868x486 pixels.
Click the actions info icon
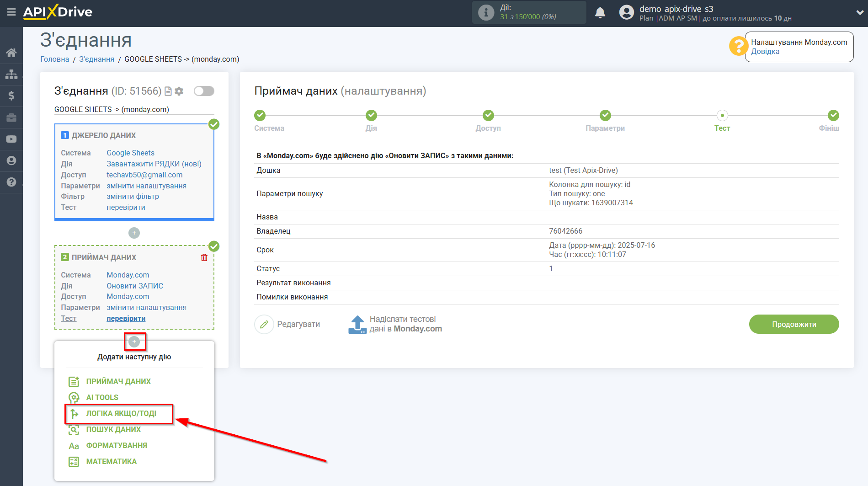pos(486,12)
